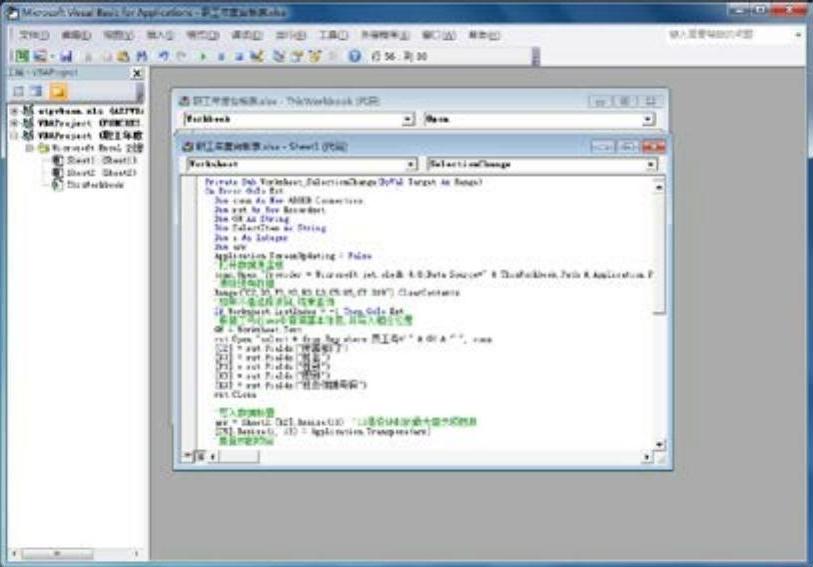Open the 外接程序 (Add-ins) menu
Image resolution: width=813 pixels, height=567 pixels.
click(385, 35)
